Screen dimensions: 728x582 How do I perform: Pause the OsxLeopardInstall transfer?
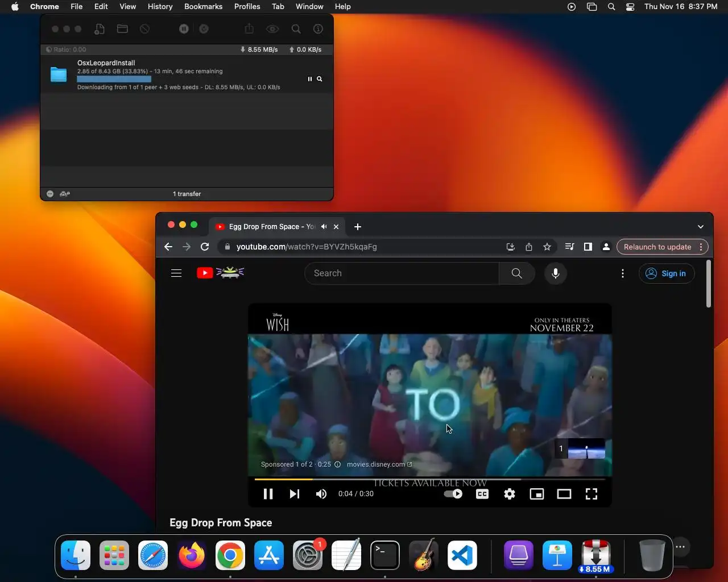(x=310, y=79)
